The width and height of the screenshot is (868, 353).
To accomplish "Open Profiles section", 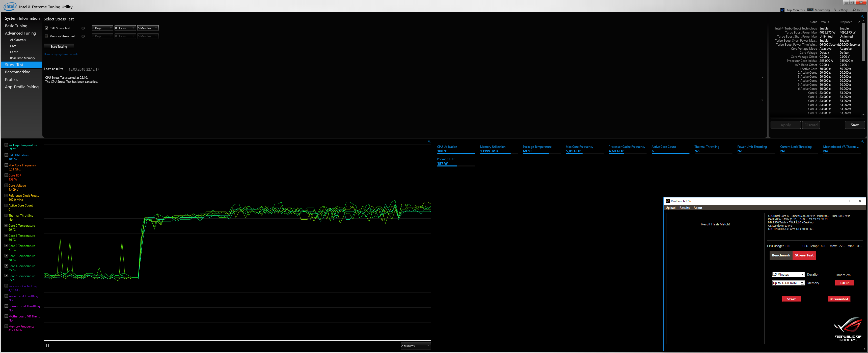I will (11, 79).
